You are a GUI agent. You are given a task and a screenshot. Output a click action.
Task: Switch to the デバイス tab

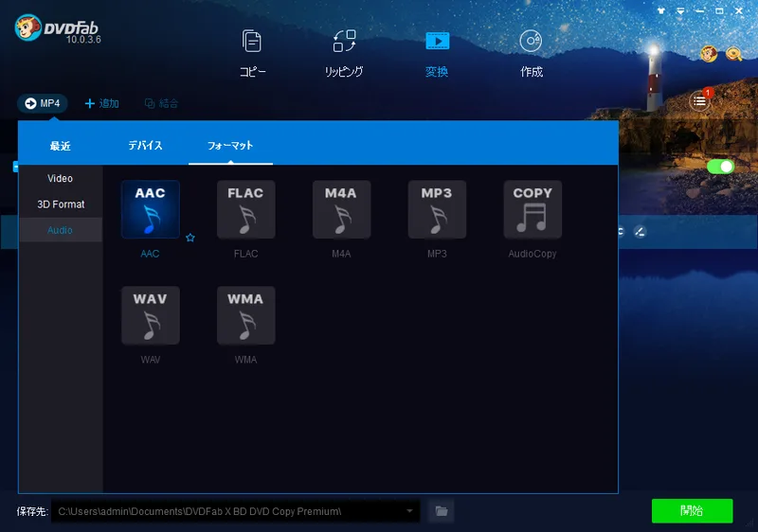(x=145, y=146)
